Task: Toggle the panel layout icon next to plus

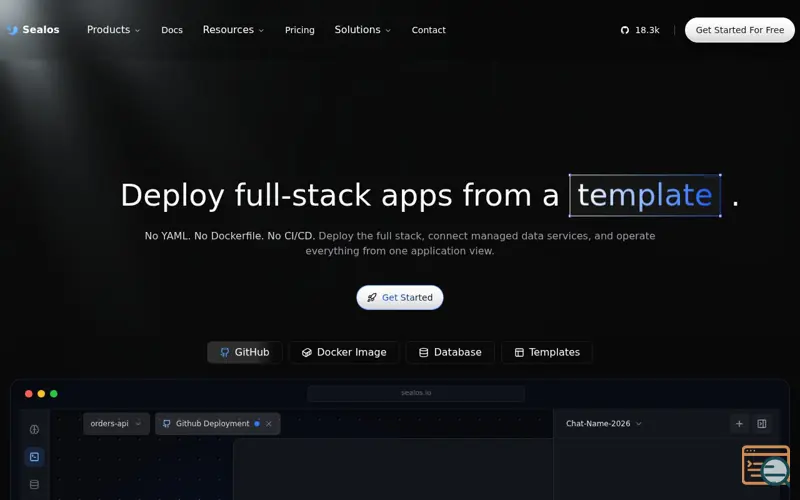Action: click(x=762, y=423)
